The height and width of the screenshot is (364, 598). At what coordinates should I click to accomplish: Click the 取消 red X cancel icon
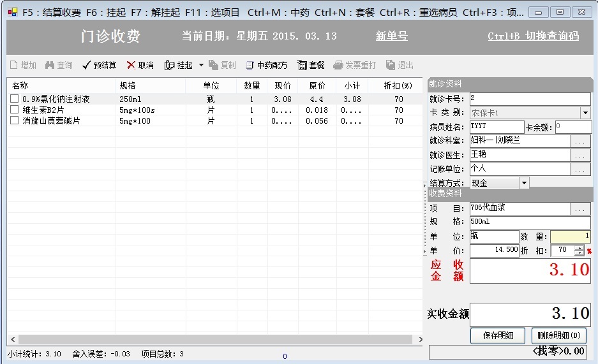tap(131, 65)
